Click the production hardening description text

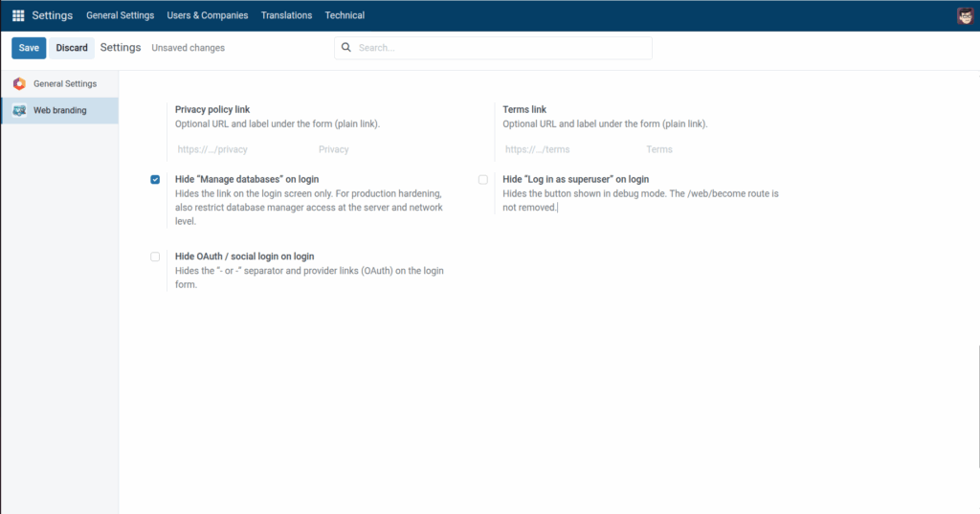[309, 208]
